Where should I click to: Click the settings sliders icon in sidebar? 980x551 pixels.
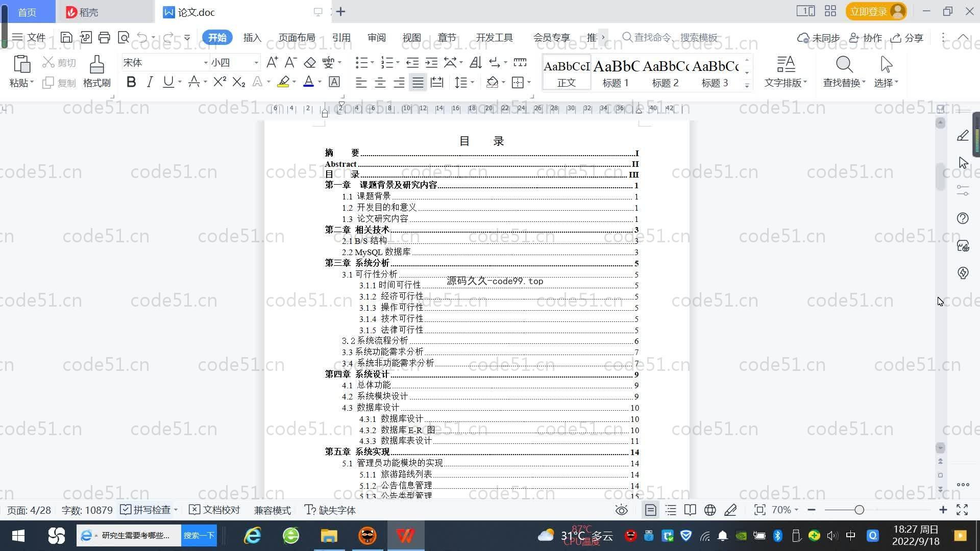[x=963, y=190]
